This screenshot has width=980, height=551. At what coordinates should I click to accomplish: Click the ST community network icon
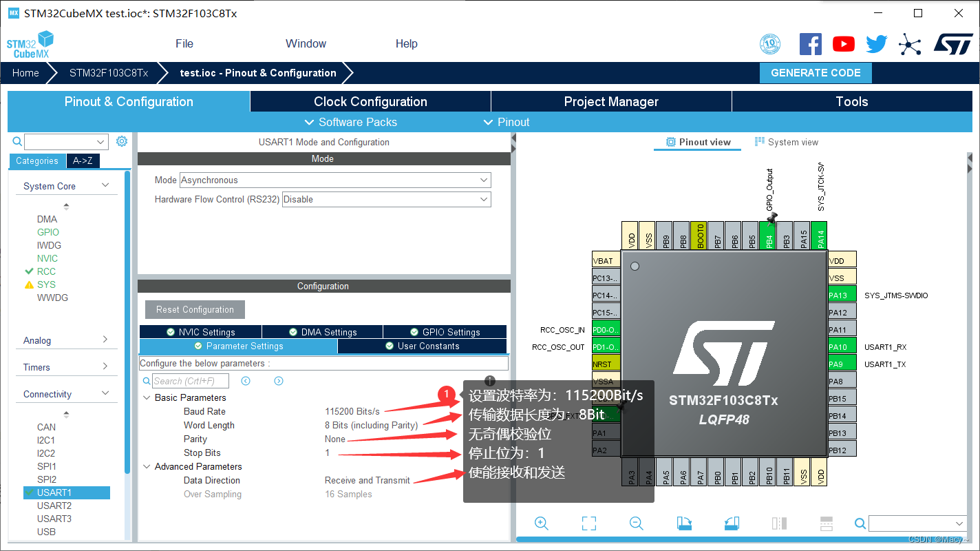pyautogui.click(x=910, y=45)
